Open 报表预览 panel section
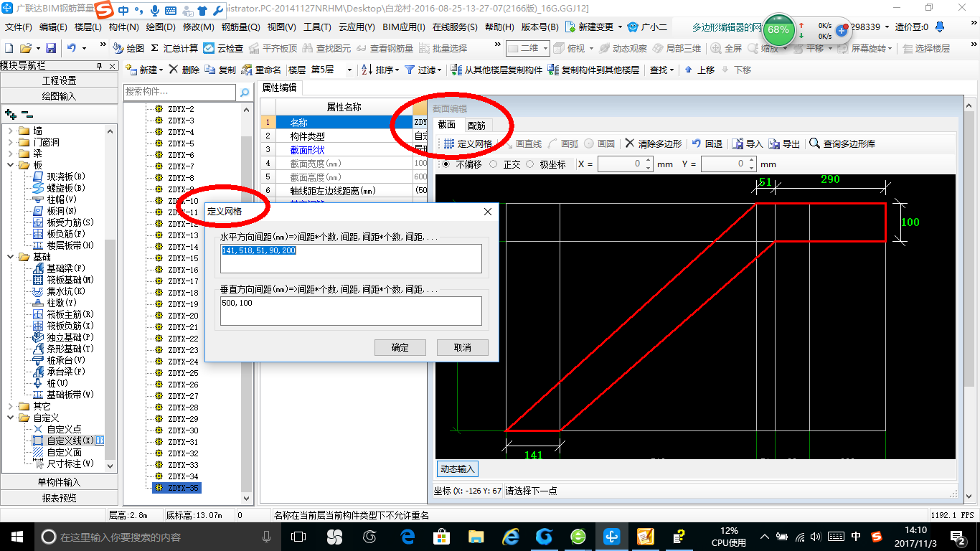 (x=59, y=498)
